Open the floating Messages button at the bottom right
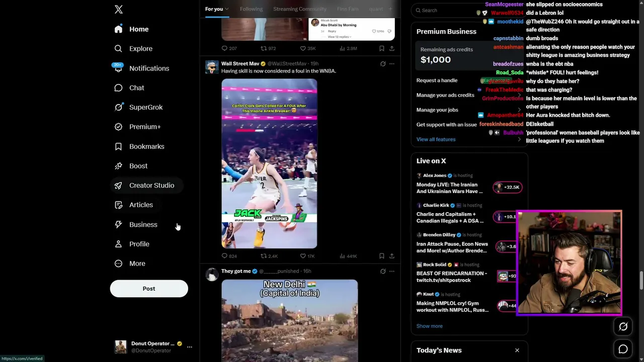This screenshot has width=644, height=362. point(623,349)
